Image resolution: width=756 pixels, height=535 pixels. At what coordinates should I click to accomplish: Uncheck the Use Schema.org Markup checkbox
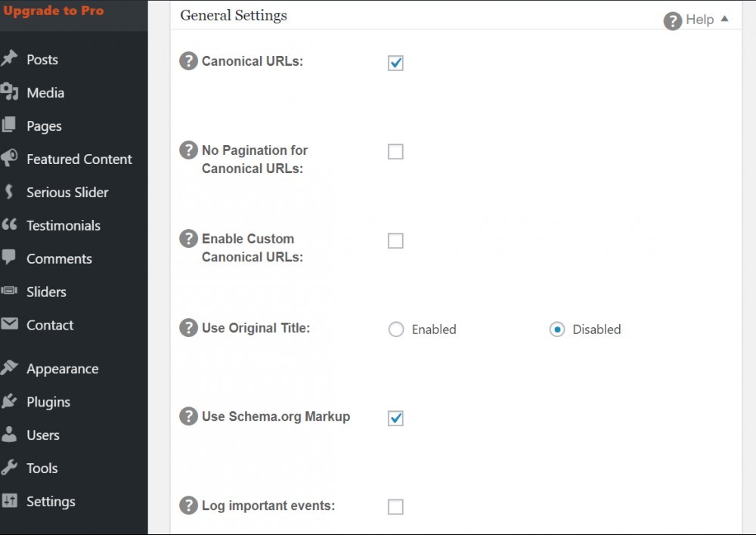395,419
